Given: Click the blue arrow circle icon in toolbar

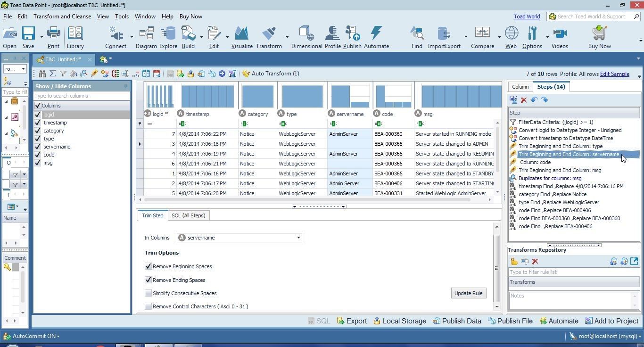Looking at the screenshot, I should 222,74.
